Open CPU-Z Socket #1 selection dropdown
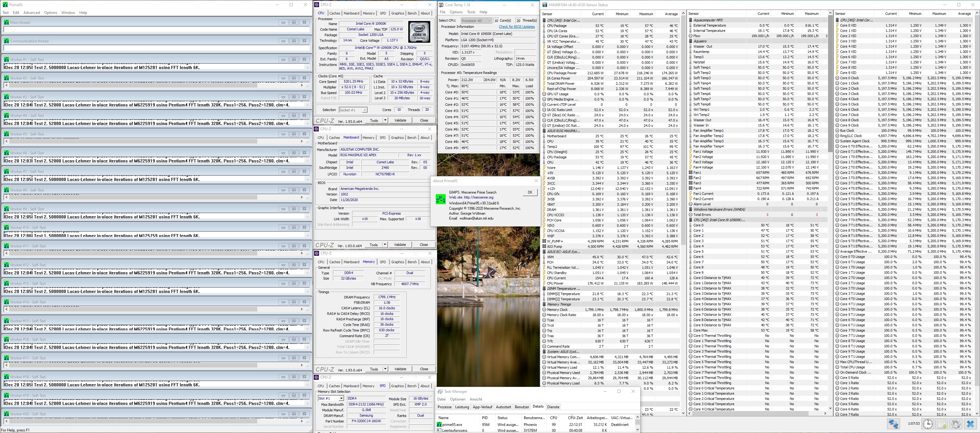Image resolution: width=980 pixels, height=433 pixels. tap(364, 110)
